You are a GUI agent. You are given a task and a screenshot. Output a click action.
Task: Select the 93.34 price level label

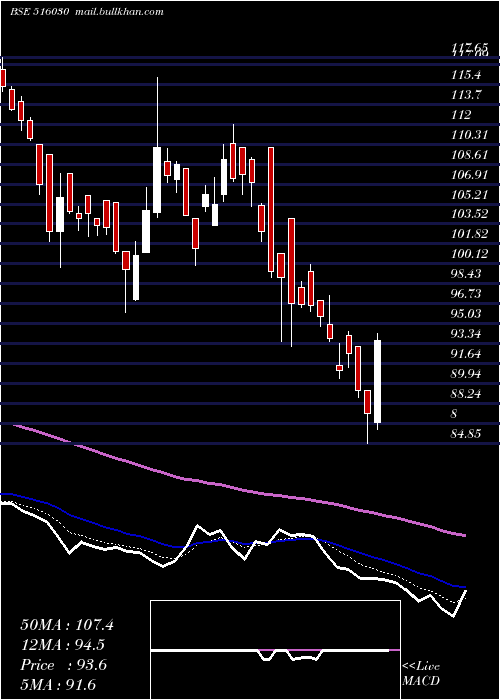click(467, 333)
